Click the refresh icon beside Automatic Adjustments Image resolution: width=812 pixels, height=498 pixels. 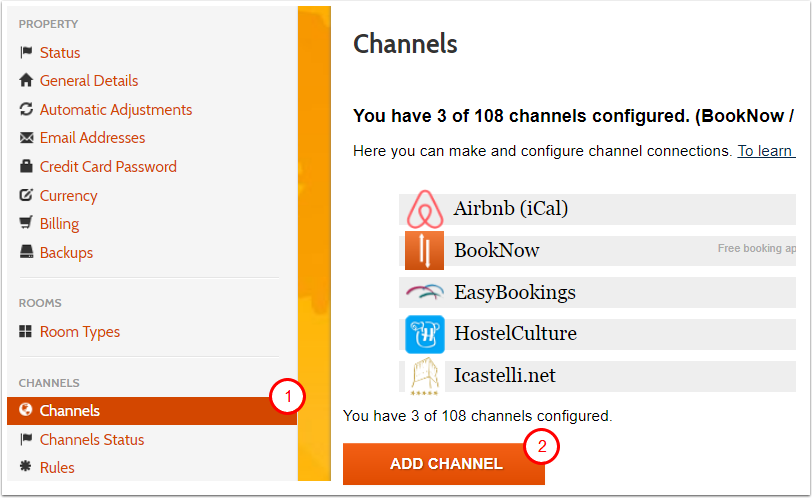point(26,109)
